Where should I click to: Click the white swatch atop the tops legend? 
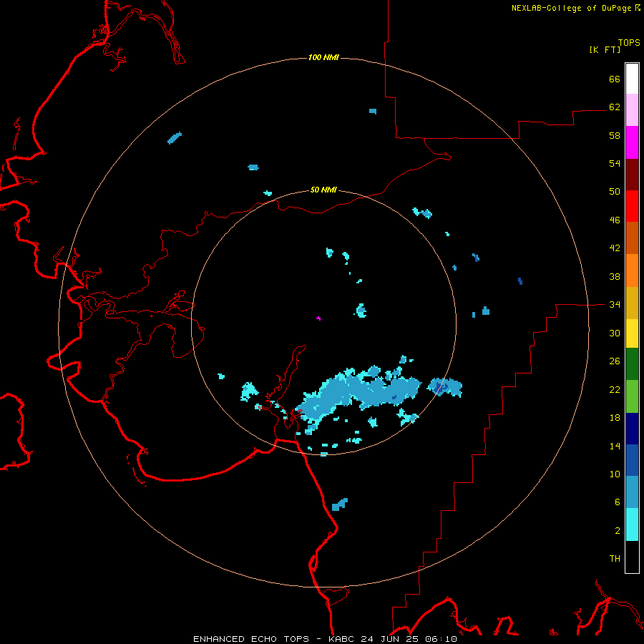pyautogui.click(x=632, y=79)
